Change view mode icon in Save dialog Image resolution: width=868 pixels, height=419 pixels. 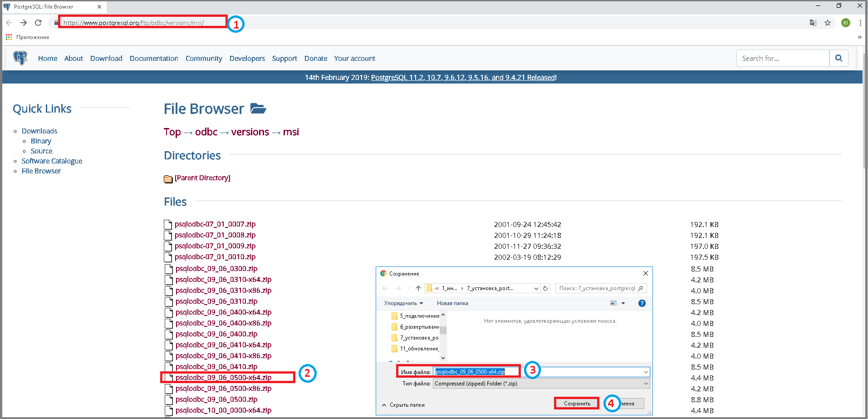[613, 303]
